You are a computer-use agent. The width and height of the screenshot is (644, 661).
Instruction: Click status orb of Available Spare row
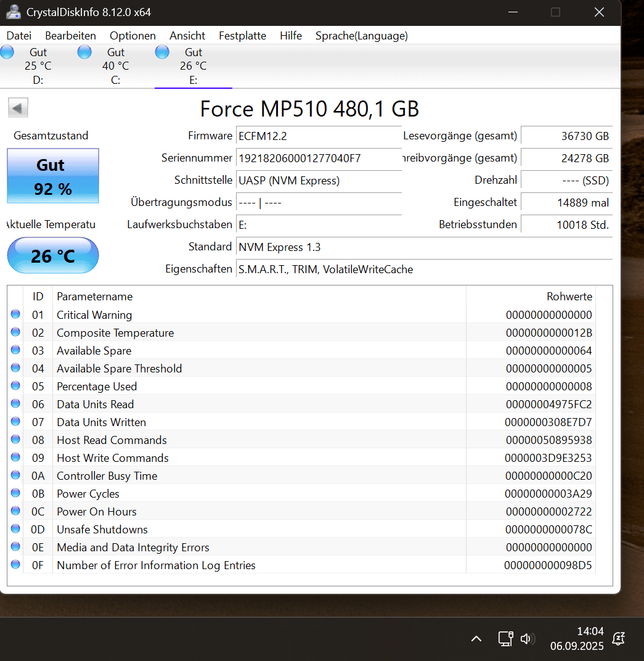(x=15, y=350)
